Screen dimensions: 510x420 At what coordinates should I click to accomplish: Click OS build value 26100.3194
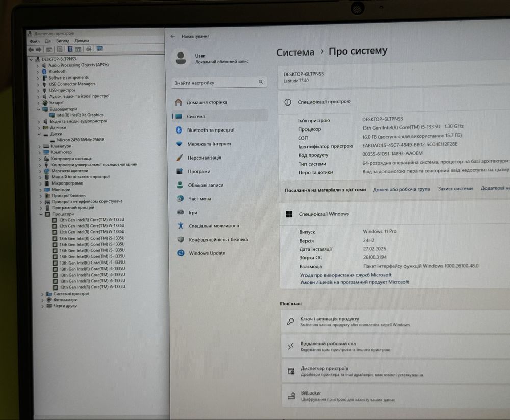375,257
